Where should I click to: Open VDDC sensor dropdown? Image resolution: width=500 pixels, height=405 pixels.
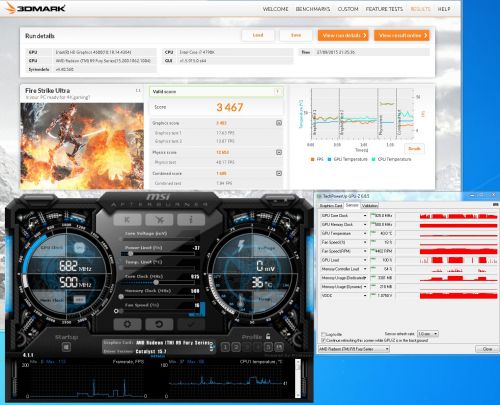point(365,295)
